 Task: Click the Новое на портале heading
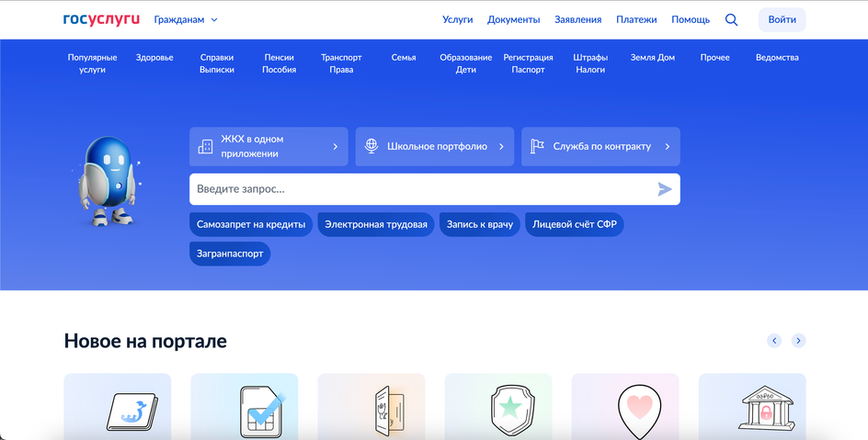click(145, 341)
